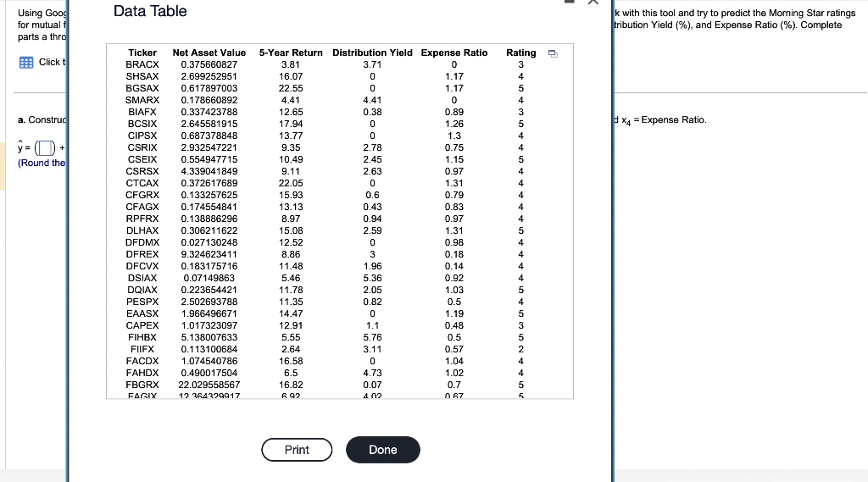Click distribution yield value 5.36
Image resolution: width=868 pixels, height=482 pixels.
pos(372,279)
